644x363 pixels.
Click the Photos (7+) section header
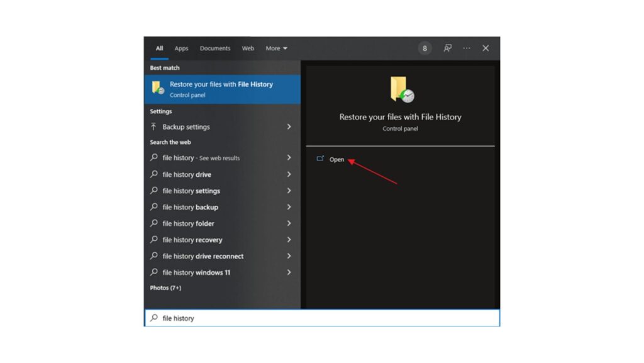165,288
